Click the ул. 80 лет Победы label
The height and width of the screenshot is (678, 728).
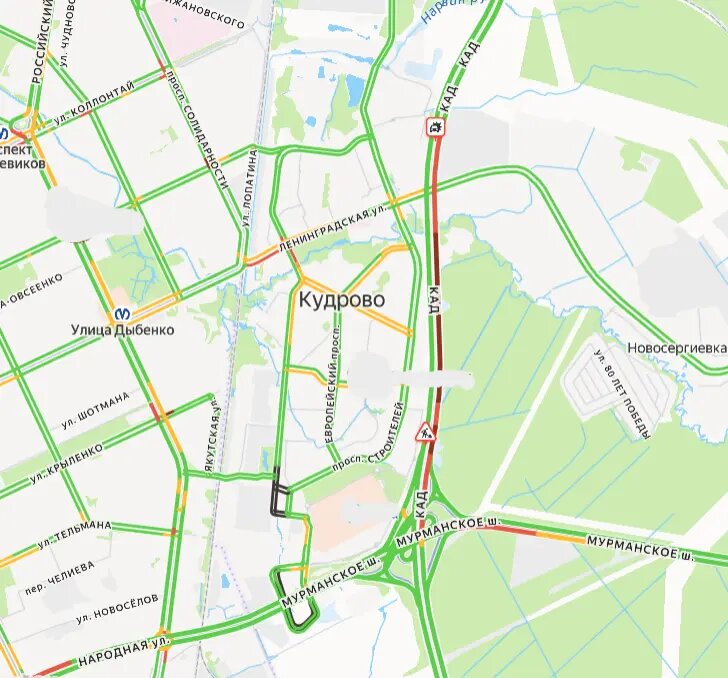point(623,393)
